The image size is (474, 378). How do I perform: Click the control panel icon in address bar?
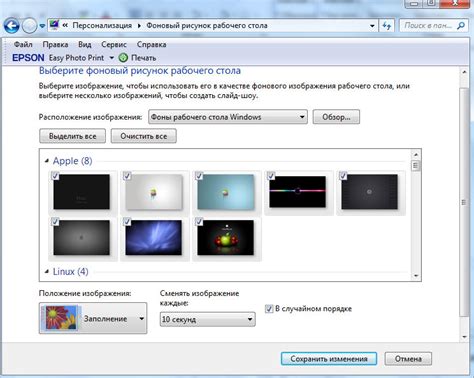[x=54, y=25]
